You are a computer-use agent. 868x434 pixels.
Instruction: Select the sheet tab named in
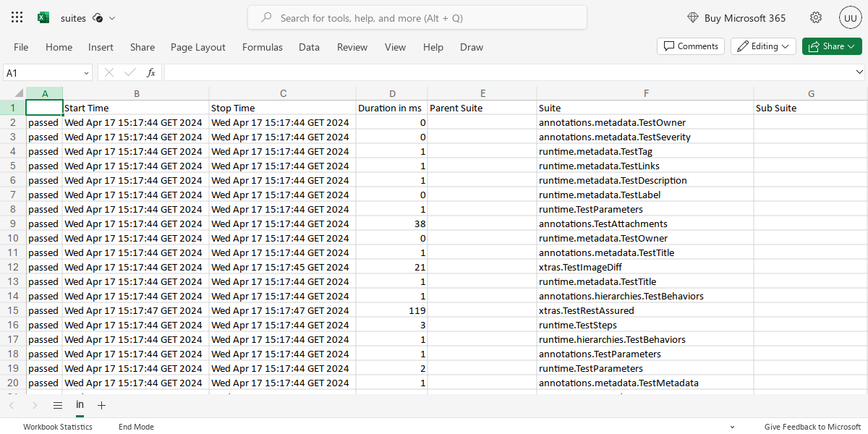point(80,405)
